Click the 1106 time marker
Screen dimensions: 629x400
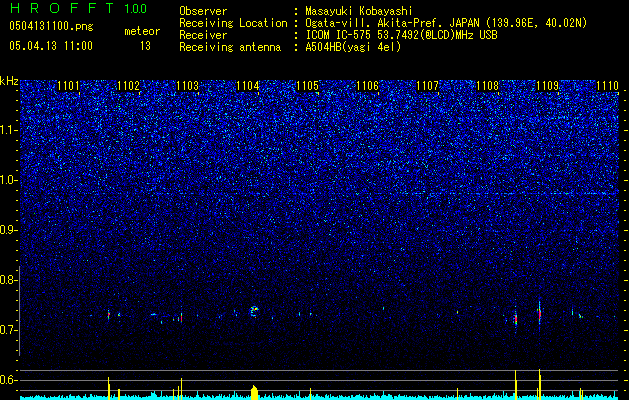[x=367, y=86]
